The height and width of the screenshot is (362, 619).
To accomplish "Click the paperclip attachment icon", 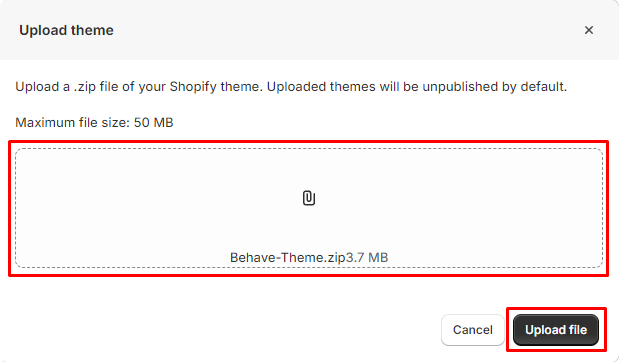I will pos(309,198).
